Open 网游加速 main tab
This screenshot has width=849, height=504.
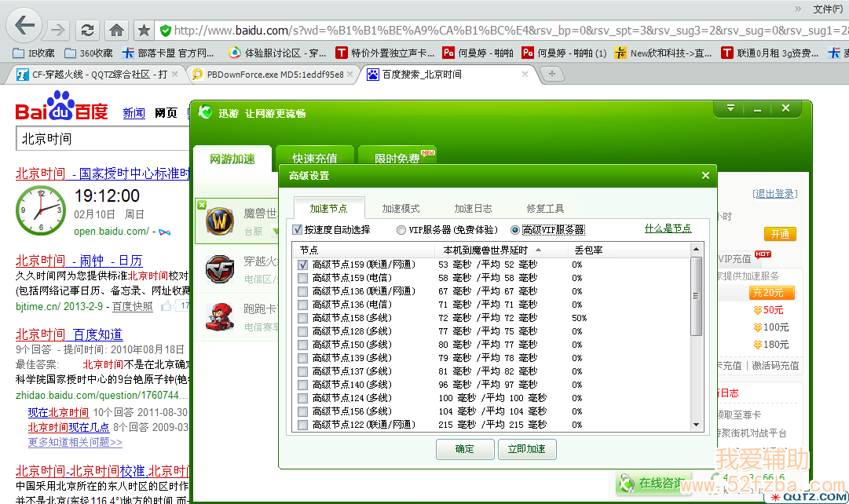click(x=232, y=159)
